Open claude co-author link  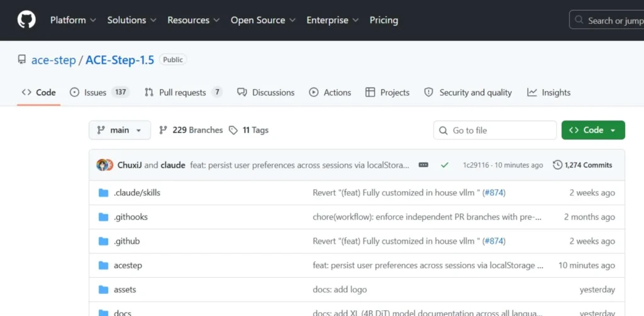pos(172,165)
